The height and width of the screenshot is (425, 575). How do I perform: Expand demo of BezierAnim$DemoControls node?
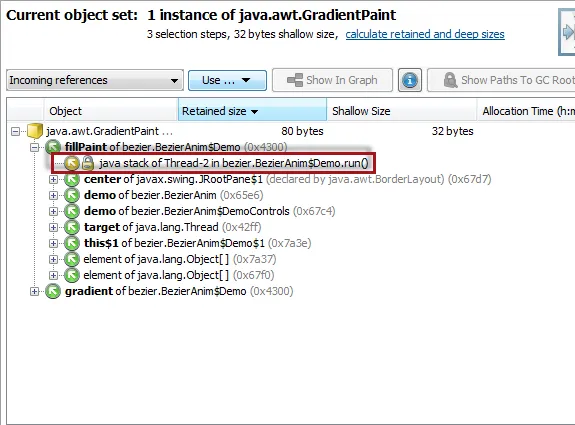[x=54, y=212]
